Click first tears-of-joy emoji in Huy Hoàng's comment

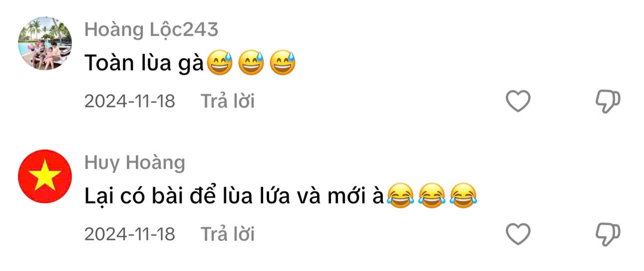(x=400, y=197)
